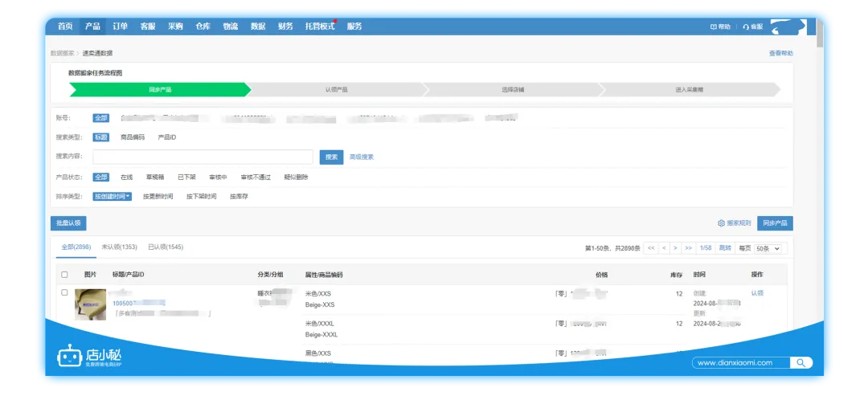Focus the 搜索内容 input box
Image resolution: width=868 pixels, height=400 pixels.
203,157
